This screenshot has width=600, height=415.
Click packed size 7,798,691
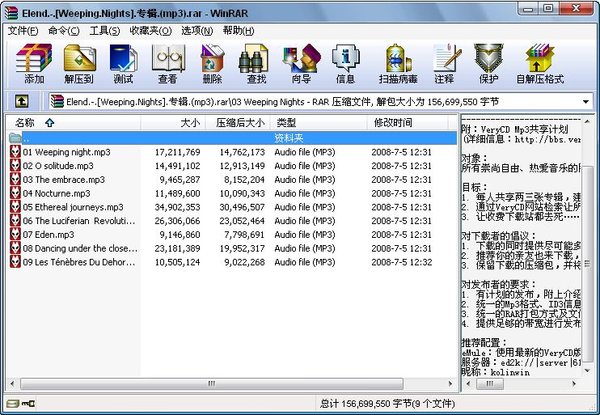coord(244,234)
